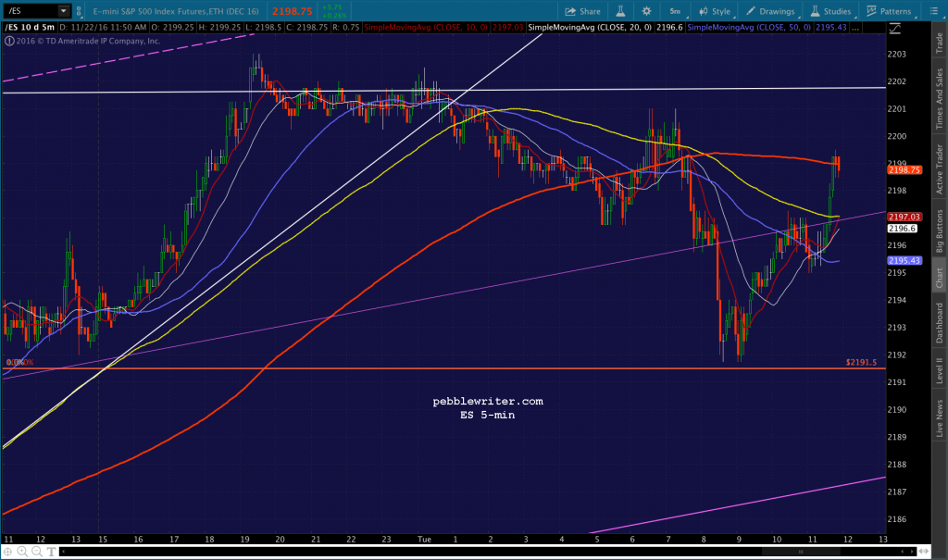Open the Patterns menu

[889, 11]
